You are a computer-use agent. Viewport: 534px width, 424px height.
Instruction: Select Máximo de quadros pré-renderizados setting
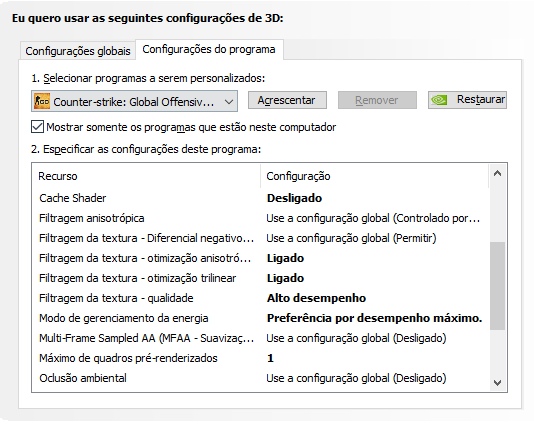261,358
